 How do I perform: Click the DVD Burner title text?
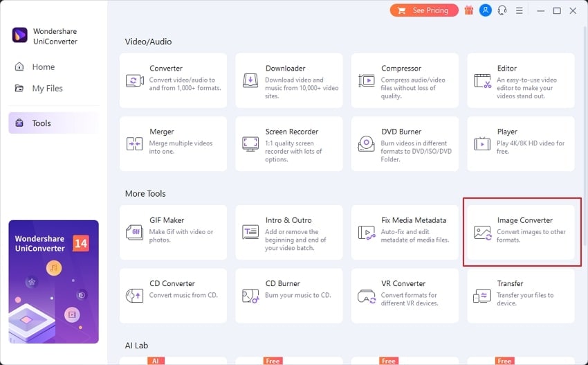tap(401, 132)
